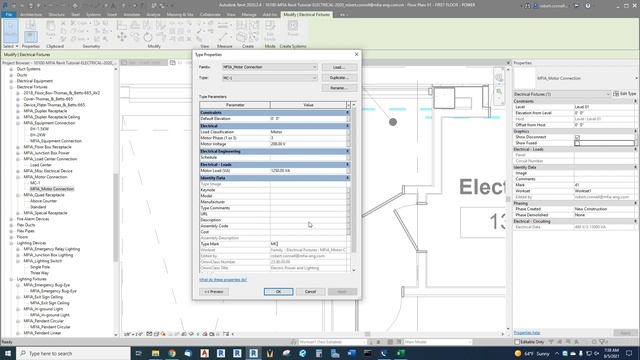This screenshot has width=640, height=360.
Task: Click the Windows search box
Action: [73, 353]
